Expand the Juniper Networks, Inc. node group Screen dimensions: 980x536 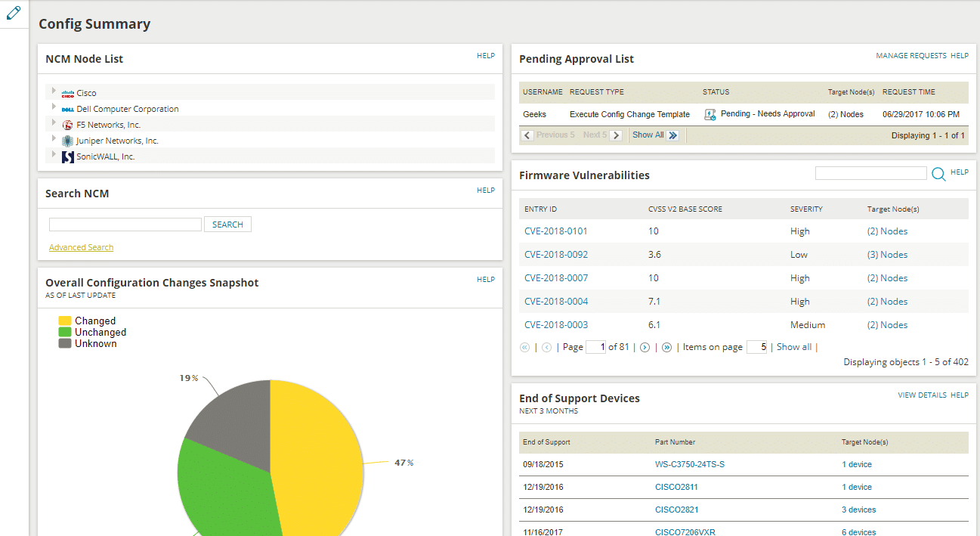pos(54,138)
